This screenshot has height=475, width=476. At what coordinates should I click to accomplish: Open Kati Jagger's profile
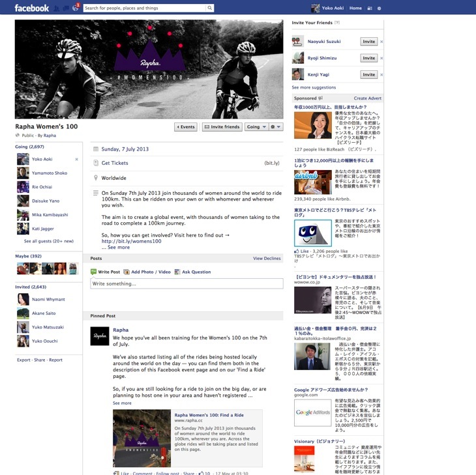point(43,229)
